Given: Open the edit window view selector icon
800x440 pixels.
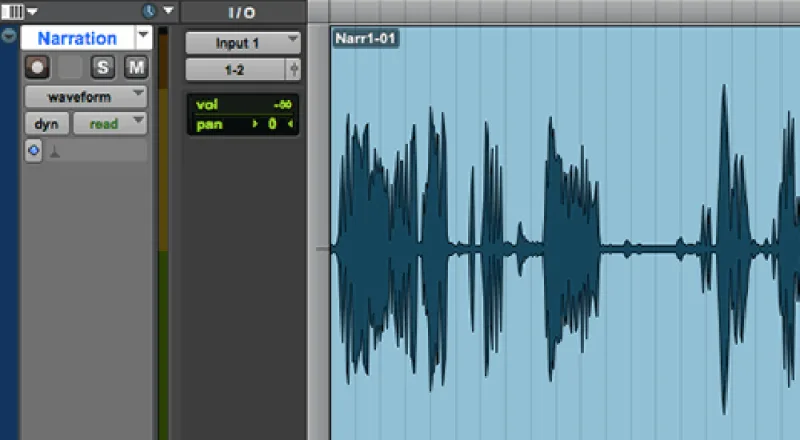Looking at the screenshot, I should point(12,11).
